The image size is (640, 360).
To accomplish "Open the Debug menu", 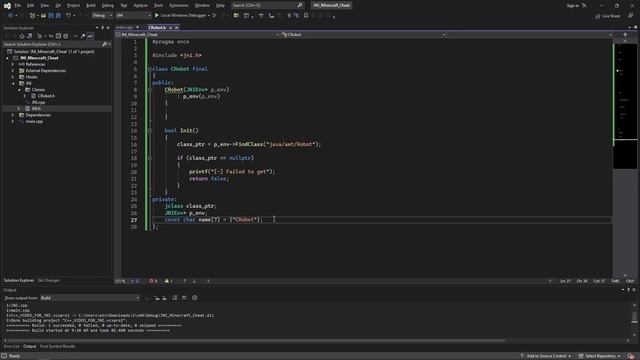I will point(108,5).
